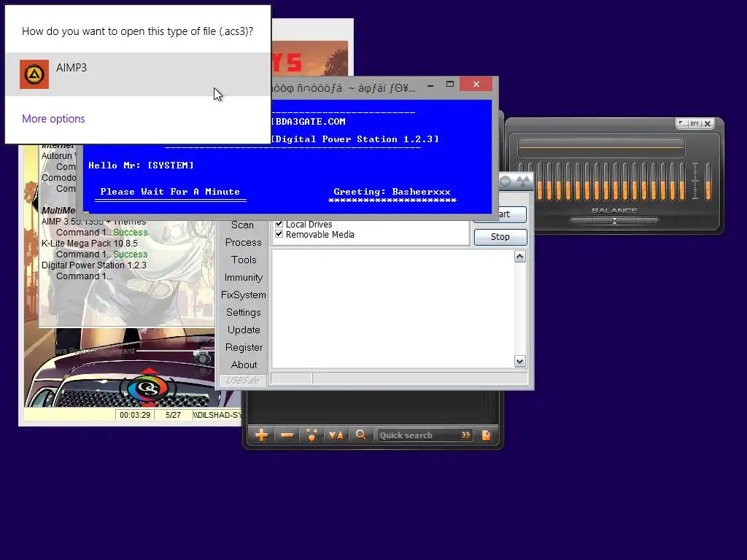Add files with AIMP playlist plus icon
This screenshot has height=560, width=747.
pyautogui.click(x=262, y=435)
